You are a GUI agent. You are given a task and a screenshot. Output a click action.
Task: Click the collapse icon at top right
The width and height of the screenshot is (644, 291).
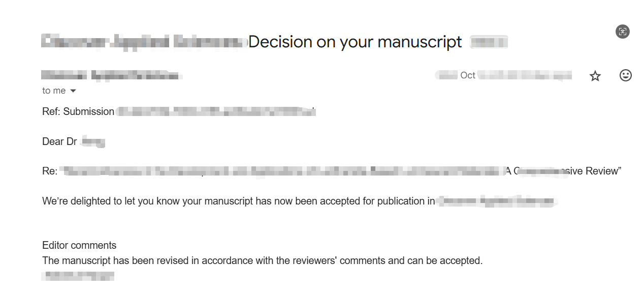point(622,32)
